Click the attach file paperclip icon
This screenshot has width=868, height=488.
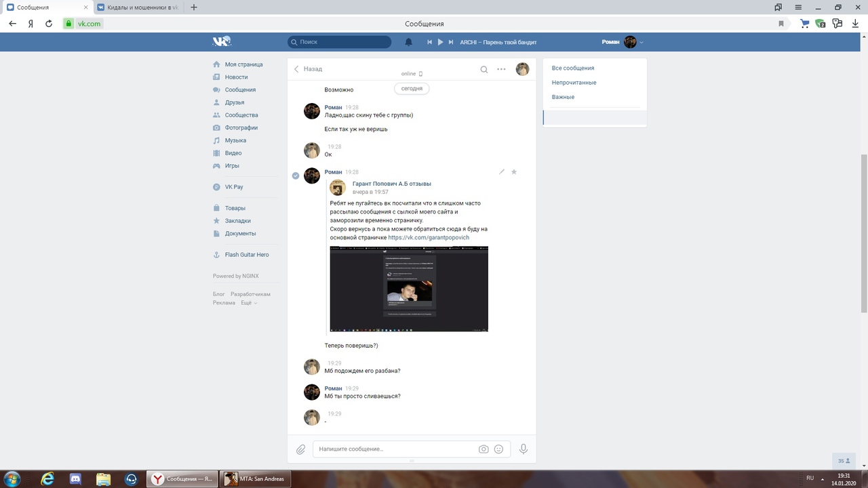point(301,449)
